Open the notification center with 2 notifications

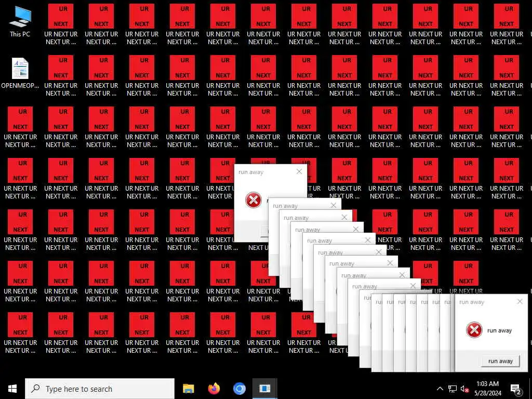[516, 389]
